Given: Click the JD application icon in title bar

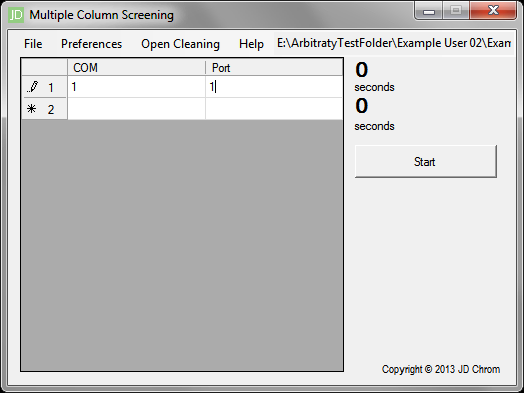Looking at the screenshot, I should coord(16,15).
